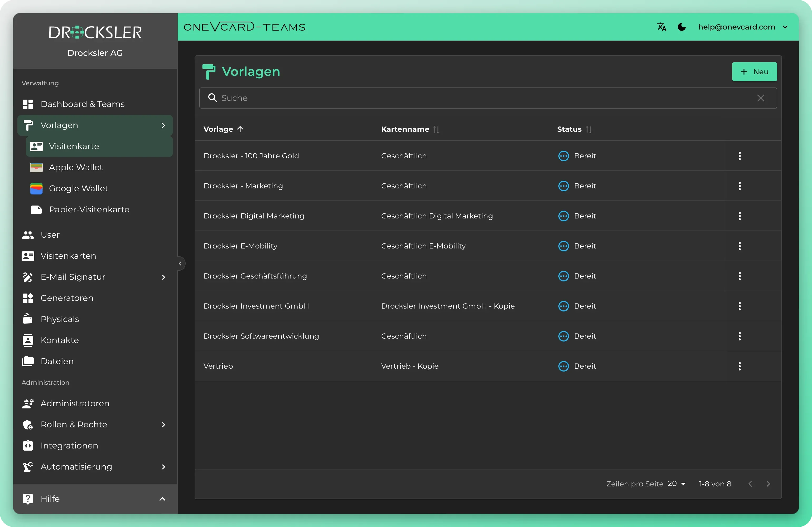Click the Automatisierung robot-arm icon

click(28, 467)
